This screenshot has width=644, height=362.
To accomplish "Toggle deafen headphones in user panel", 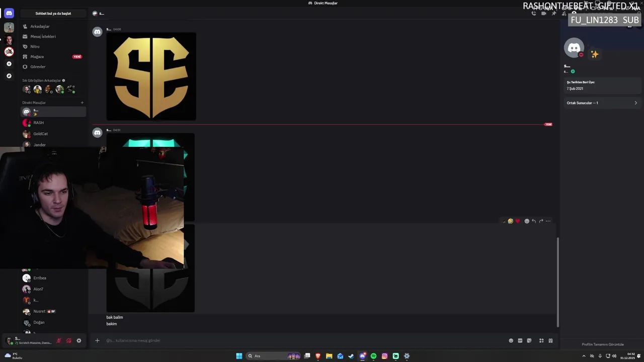I will tap(69, 340).
